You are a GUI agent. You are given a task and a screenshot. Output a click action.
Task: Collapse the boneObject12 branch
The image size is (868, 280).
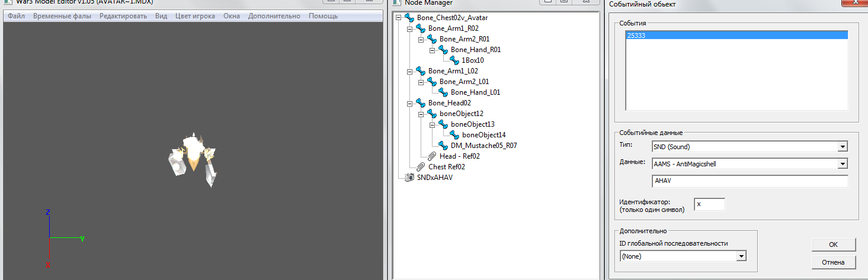(x=421, y=114)
